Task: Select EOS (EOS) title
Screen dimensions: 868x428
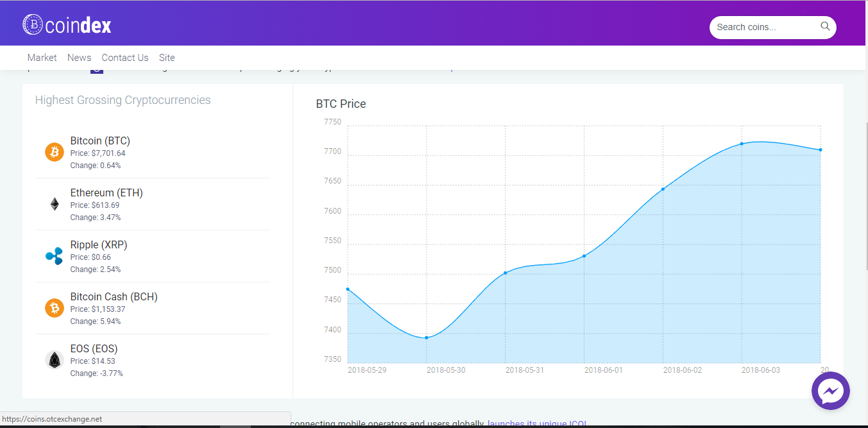Action: coord(94,348)
